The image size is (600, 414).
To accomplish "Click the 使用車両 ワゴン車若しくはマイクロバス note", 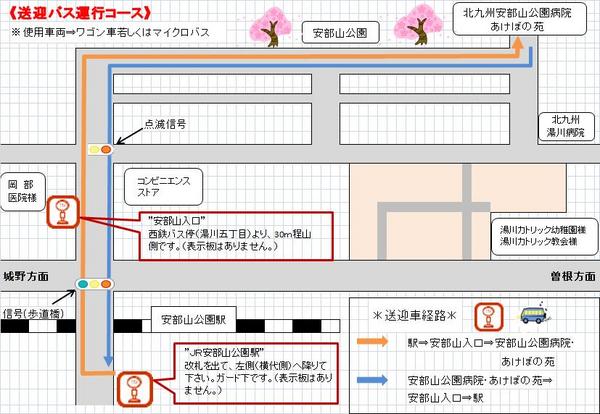I will [111, 32].
